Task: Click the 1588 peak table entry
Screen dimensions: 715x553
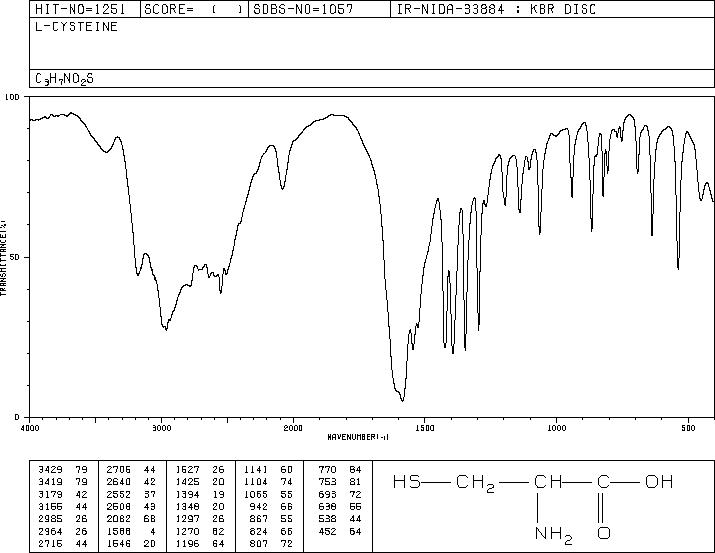Action: click(119, 531)
